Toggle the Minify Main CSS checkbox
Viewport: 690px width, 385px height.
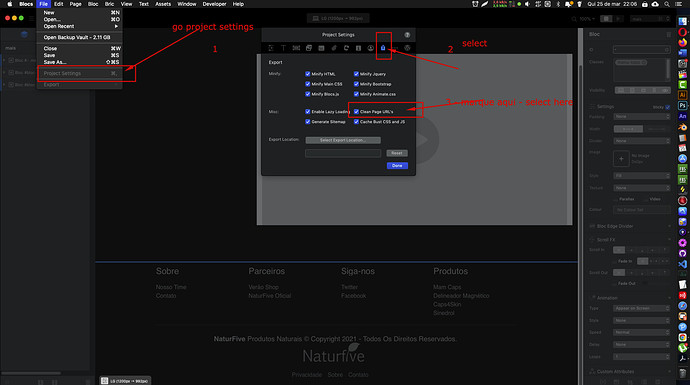click(308, 84)
